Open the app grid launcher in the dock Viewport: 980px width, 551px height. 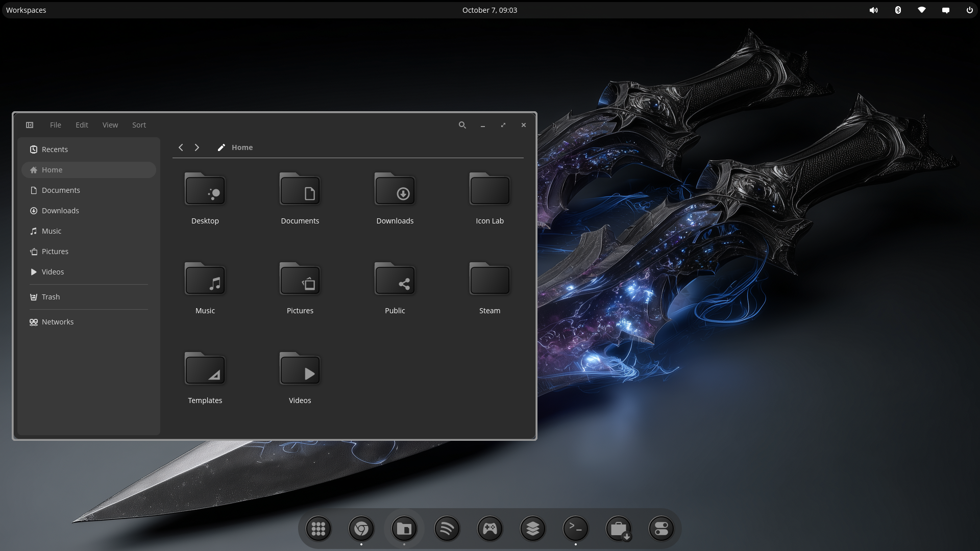[318, 529]
